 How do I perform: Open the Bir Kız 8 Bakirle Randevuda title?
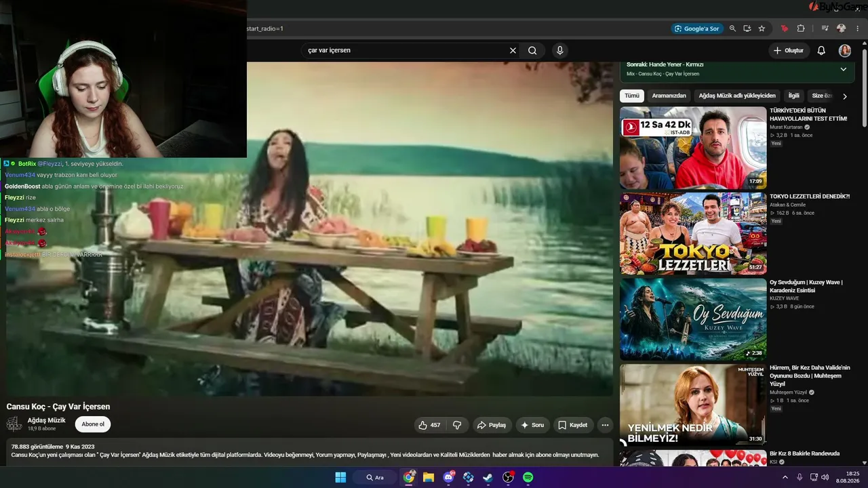[804, 453]
